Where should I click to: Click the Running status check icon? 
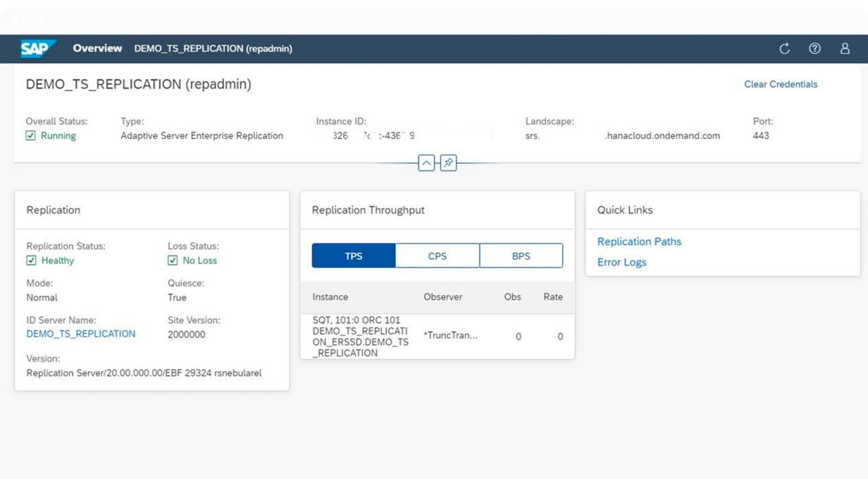pos(30,136)
